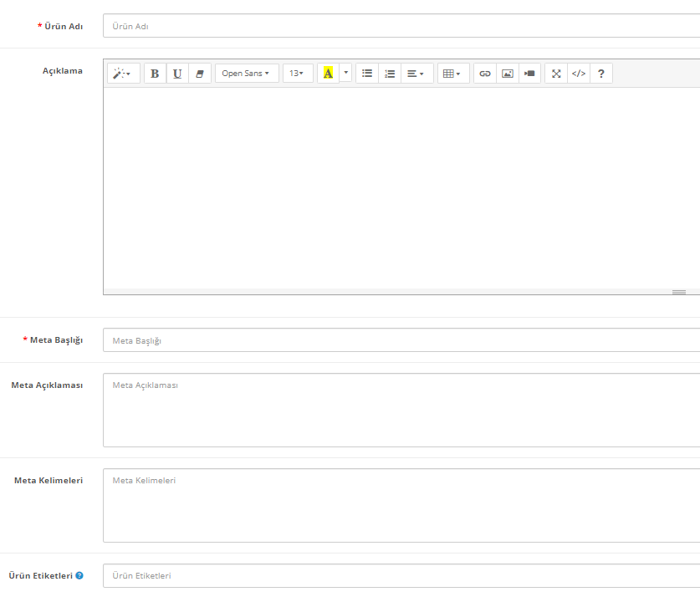Click the Meta Kelimeleri textarea
Image resolution: width=700 pixels, height=602 pixels.
(401, 506)
